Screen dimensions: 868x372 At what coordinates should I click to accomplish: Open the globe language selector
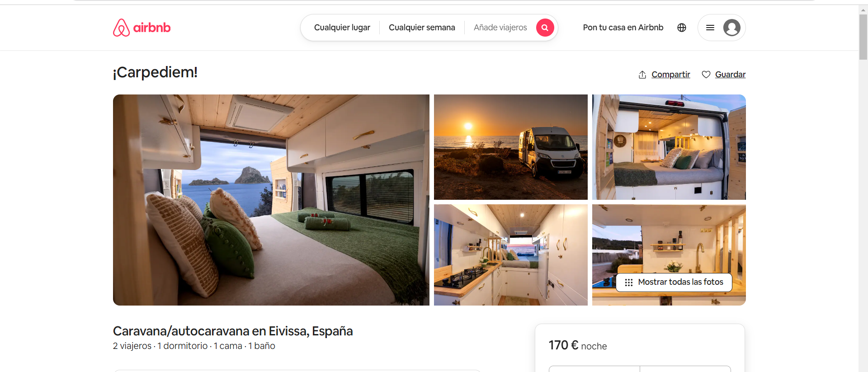point(682,28)
